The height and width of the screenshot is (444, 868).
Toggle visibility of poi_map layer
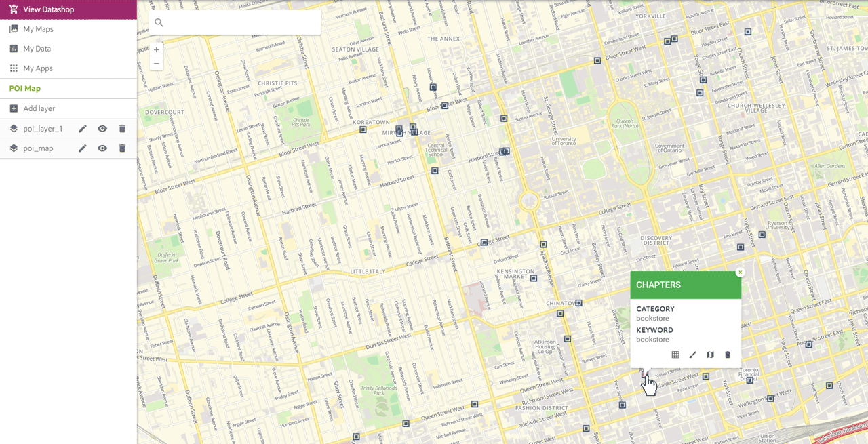[102, 148]
